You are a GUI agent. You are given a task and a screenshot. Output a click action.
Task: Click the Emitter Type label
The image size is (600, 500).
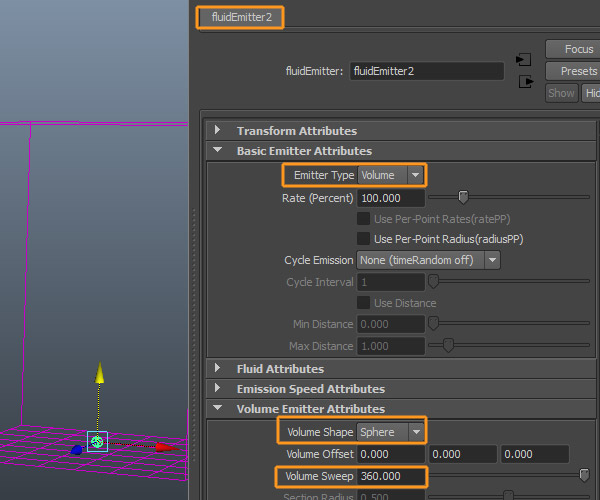pos(324,175)
